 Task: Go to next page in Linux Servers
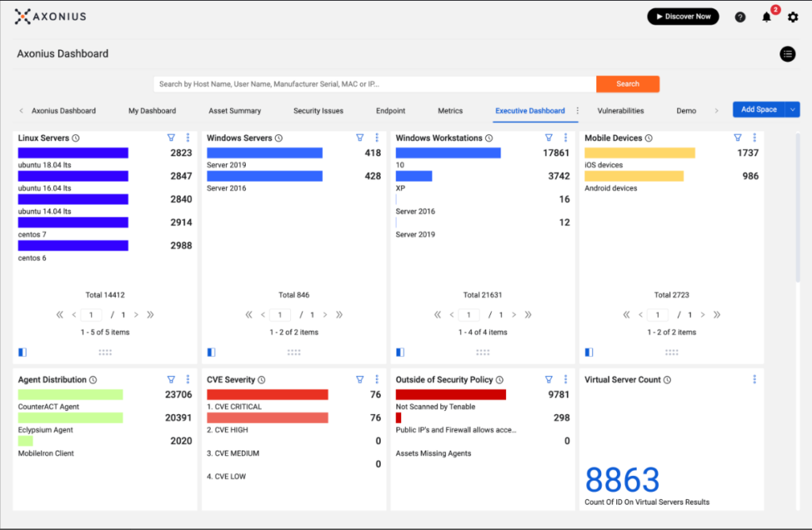pyautogui.click(x=136, y=315)
